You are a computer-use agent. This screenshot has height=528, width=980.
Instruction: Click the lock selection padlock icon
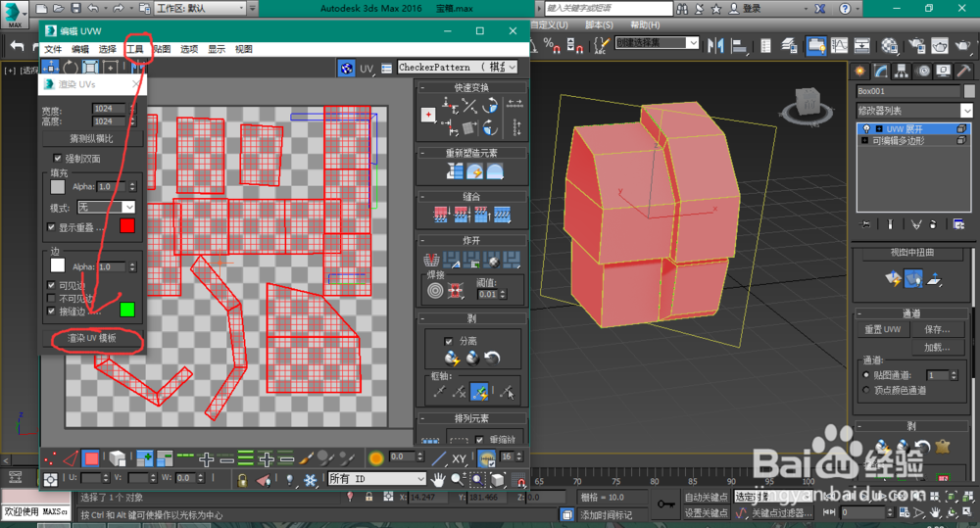pos(242,479)
